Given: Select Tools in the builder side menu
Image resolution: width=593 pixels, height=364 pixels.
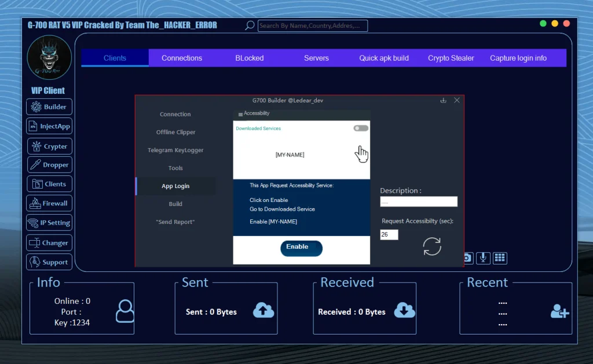Looking at the screenshot, I should click(175, 168).
